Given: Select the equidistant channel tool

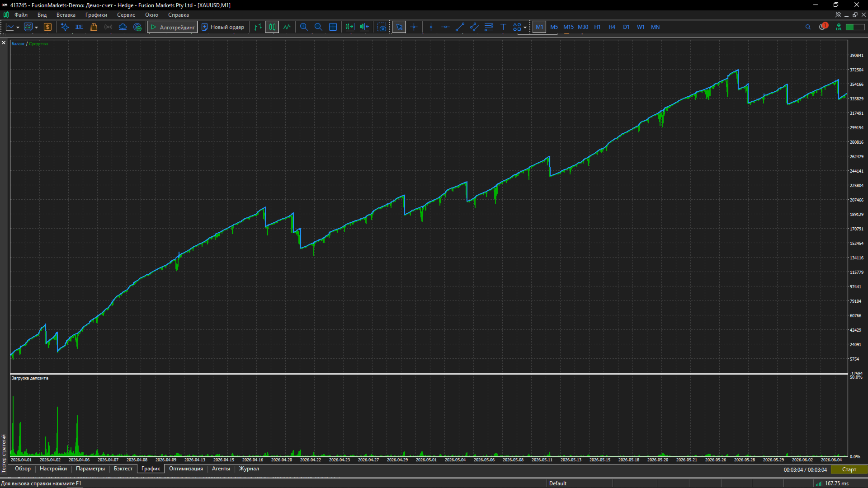Looking at the screenshot, I should [x=474, y=27].
